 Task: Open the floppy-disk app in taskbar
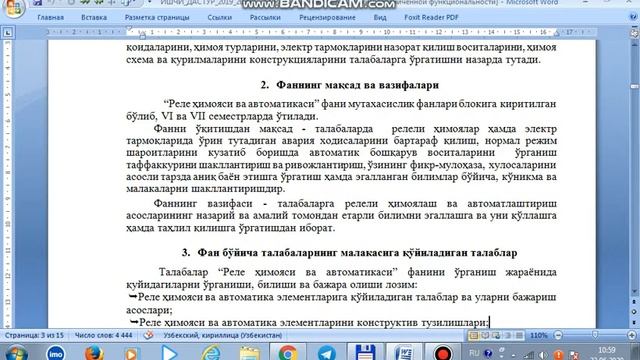pyautogui.click(x=365, y=352)
